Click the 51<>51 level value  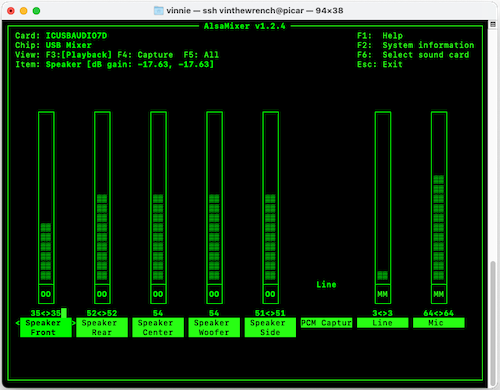[270, 313]
